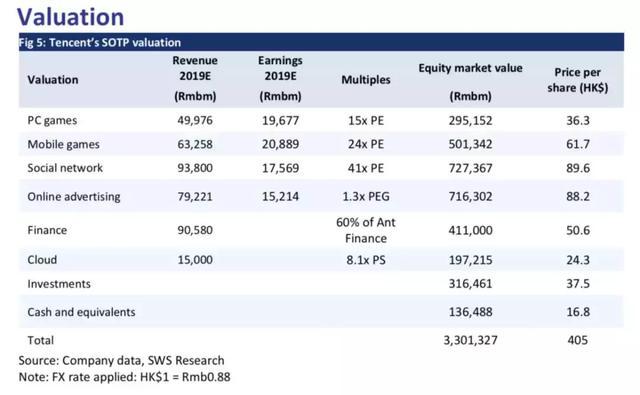Image resolution: width=640 pixels, height=395 pixels.
Task: Select the FX rate applied note
Action: (x=124, y=377)
